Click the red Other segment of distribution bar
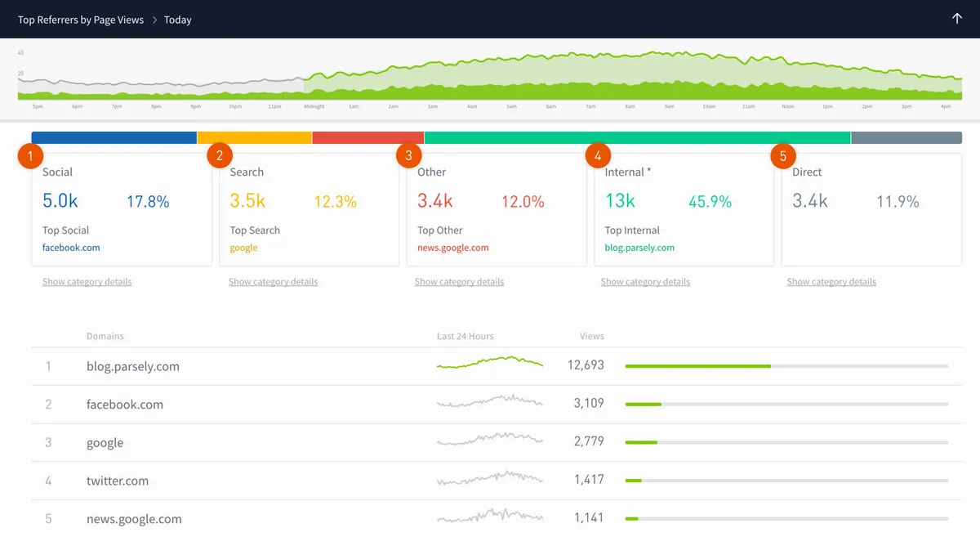This screenshot has width=980, height=537. coord(368,138)
